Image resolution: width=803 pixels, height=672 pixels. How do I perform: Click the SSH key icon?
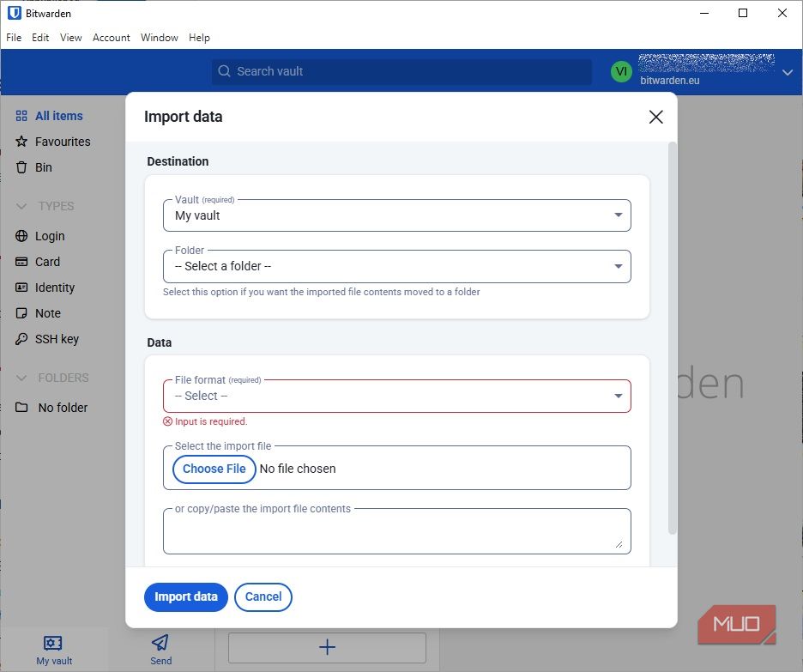[21, 339]
